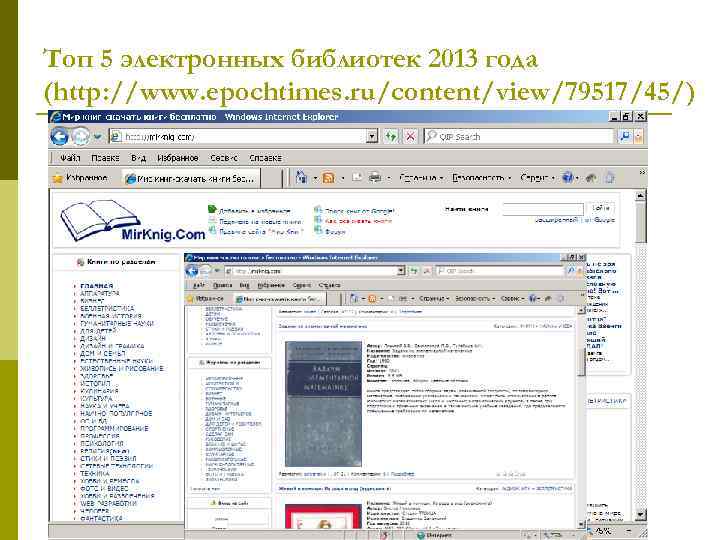Open the Избранное menu in outer menu bar
The width and height of the screenshot is (720, 540).
click(x=178, y=158)
